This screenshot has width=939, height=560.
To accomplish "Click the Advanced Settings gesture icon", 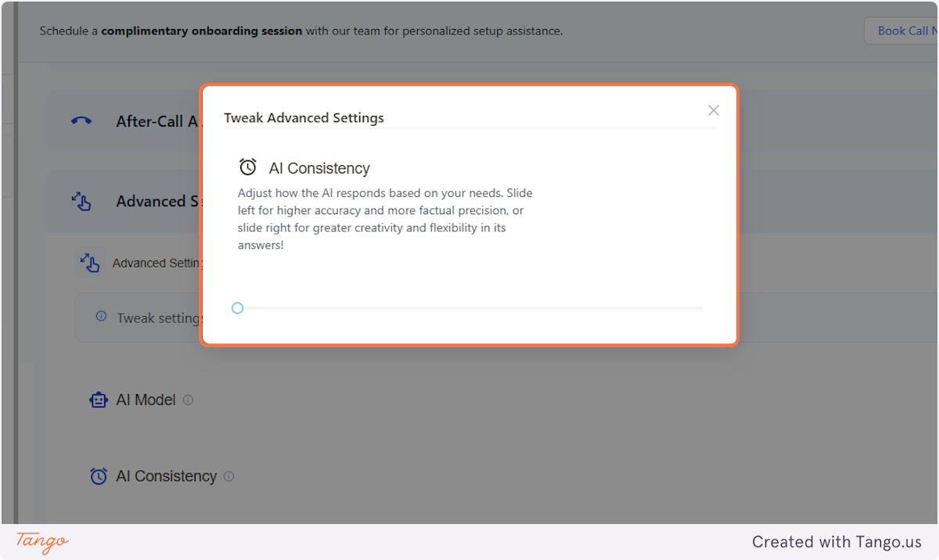I will (x=81, y=201).
